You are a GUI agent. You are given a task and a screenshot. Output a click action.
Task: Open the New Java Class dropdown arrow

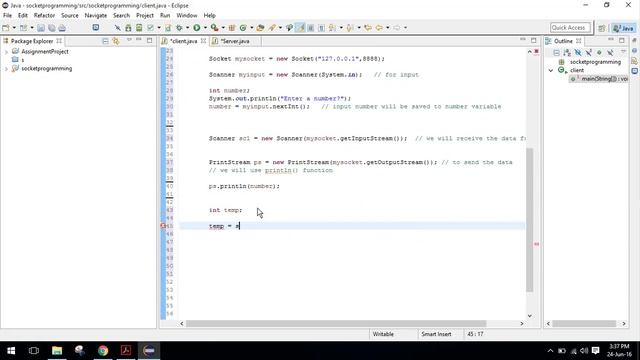[x=251, y=28]
